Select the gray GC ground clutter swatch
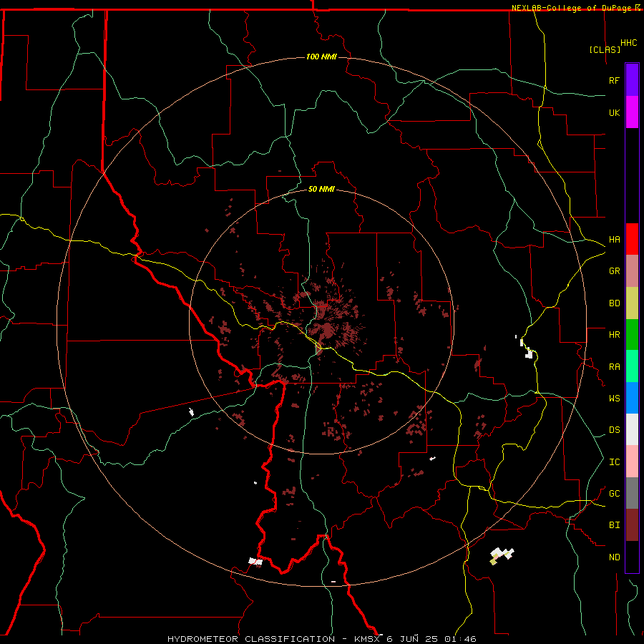The image size is (644, 644). point(632,493)
